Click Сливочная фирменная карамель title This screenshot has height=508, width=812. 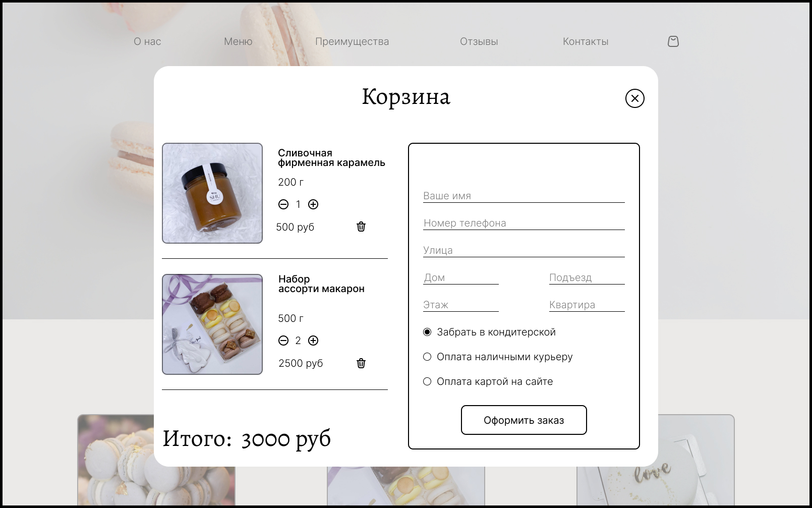331,158
